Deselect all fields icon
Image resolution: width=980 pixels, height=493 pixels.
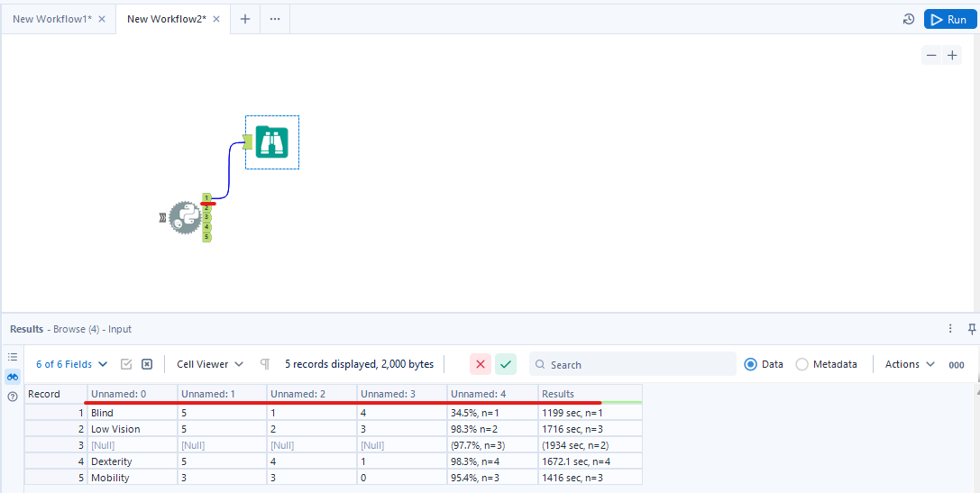tap(146, 364)
